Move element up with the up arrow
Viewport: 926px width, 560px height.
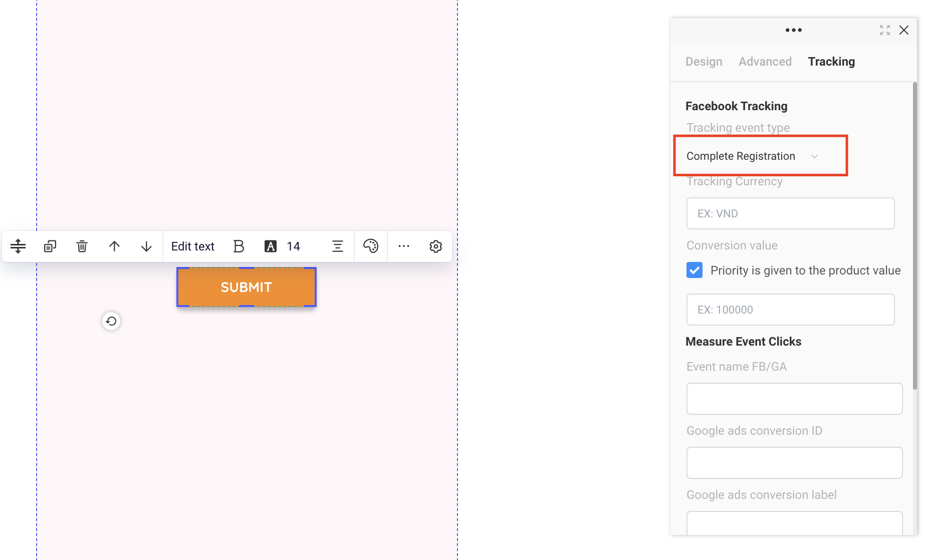pos(114,246)
